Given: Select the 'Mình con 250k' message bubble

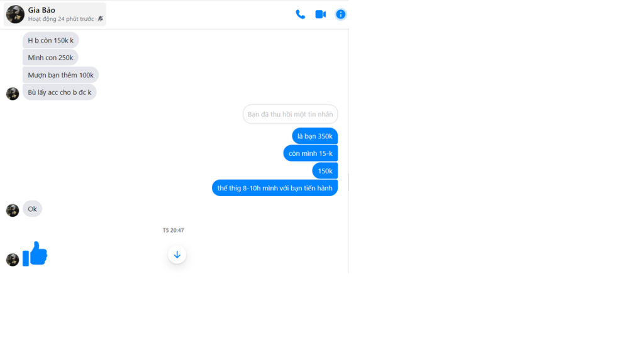Looking at the screenshot, I should coord(50,57).
